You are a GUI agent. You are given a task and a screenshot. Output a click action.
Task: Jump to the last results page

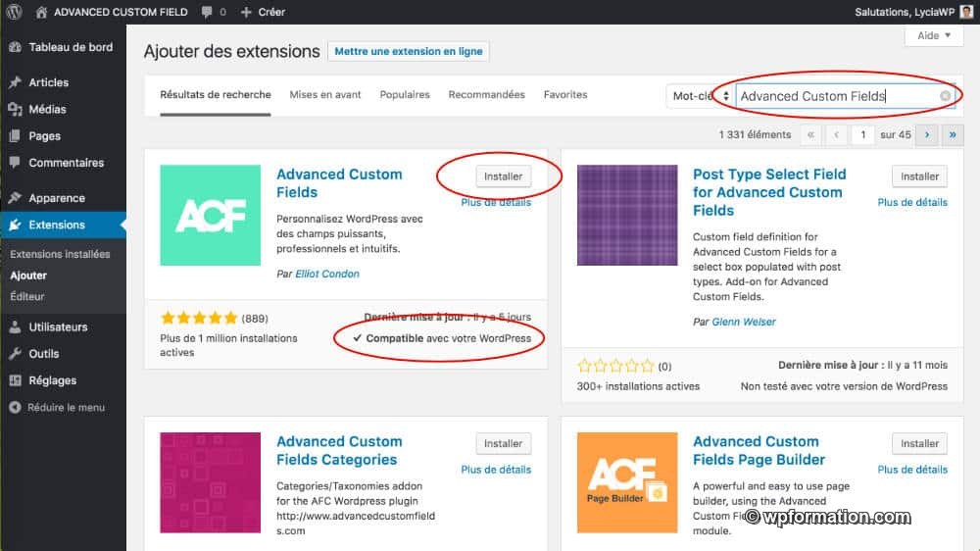tap(953, 134)
